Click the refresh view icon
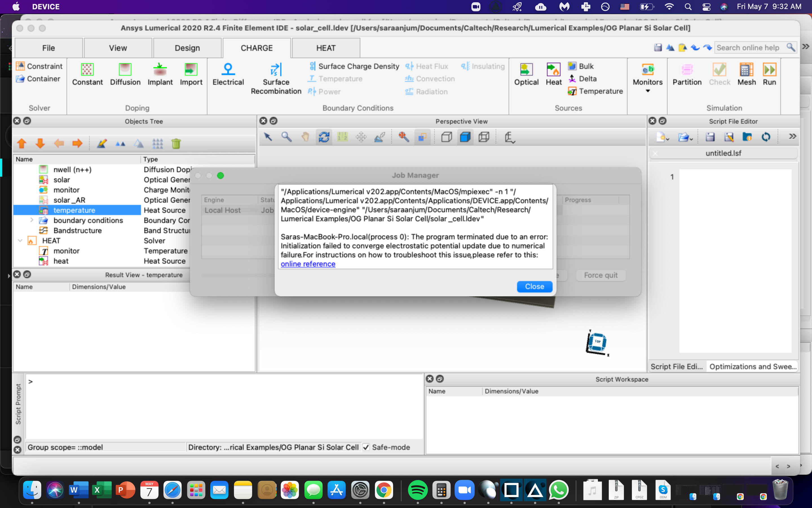812x508 pixels. [324, 137]
